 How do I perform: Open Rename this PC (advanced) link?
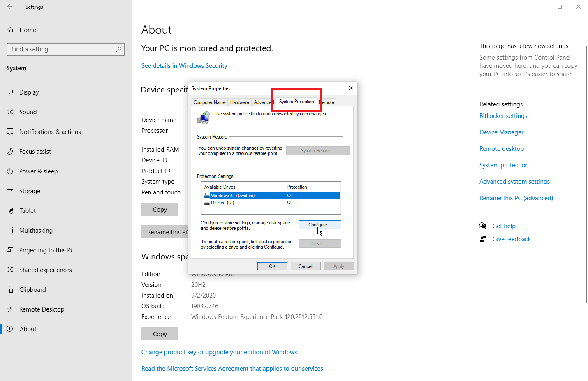(x=516, y=198)
